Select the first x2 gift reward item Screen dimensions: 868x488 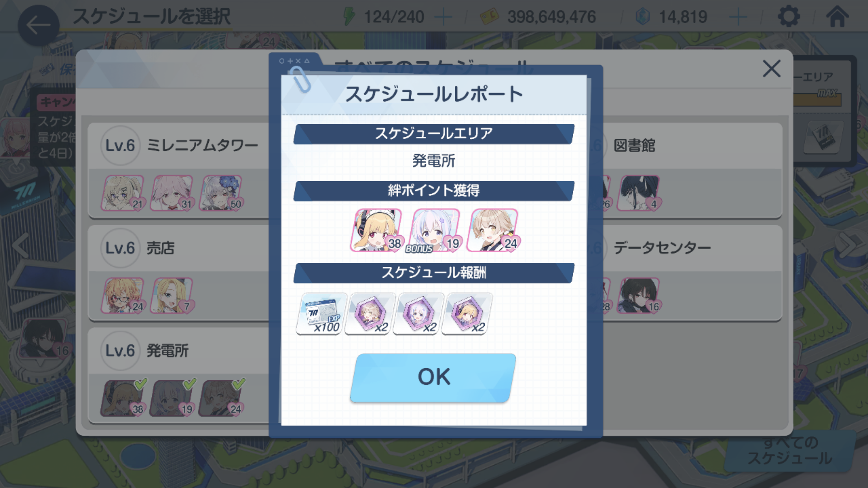click(370, 314)
